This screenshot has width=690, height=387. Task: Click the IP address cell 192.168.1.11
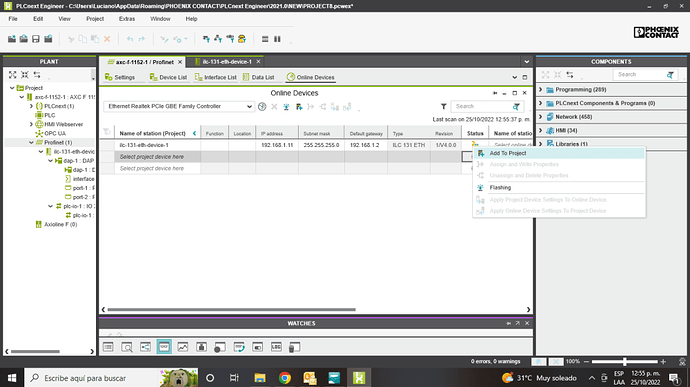pyautogui.click(x=277, y=145)
